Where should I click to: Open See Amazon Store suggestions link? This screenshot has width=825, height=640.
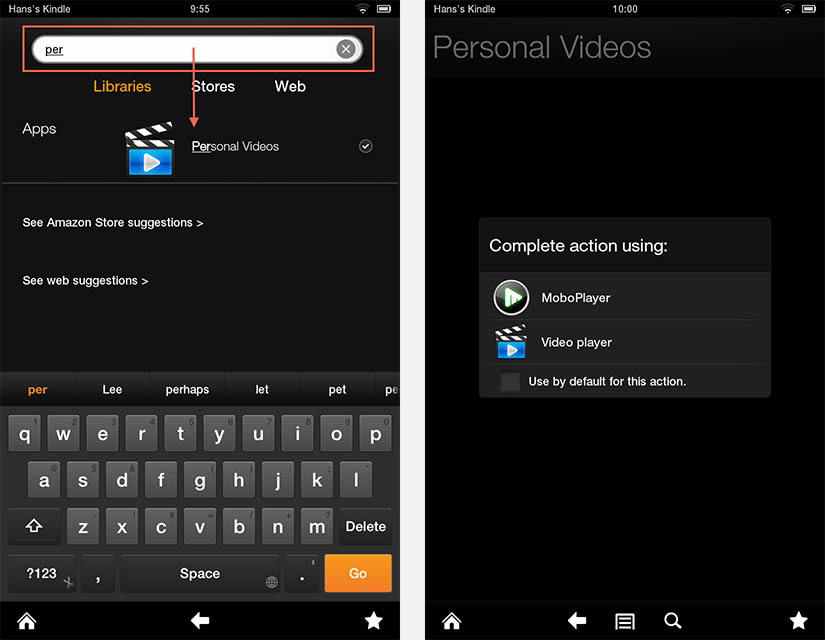(113, 223)
